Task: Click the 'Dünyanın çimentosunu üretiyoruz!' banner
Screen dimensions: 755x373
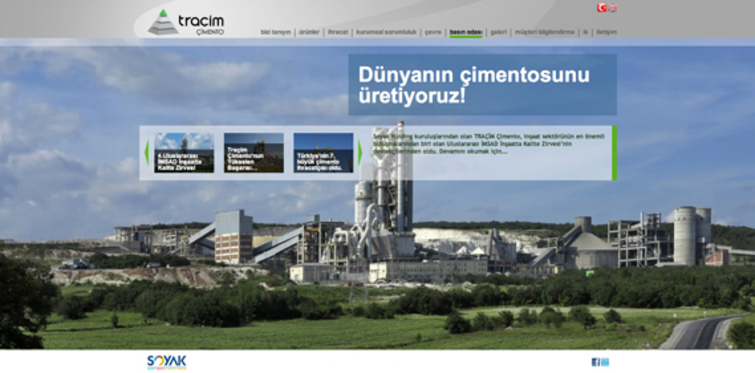Action: 482,85
